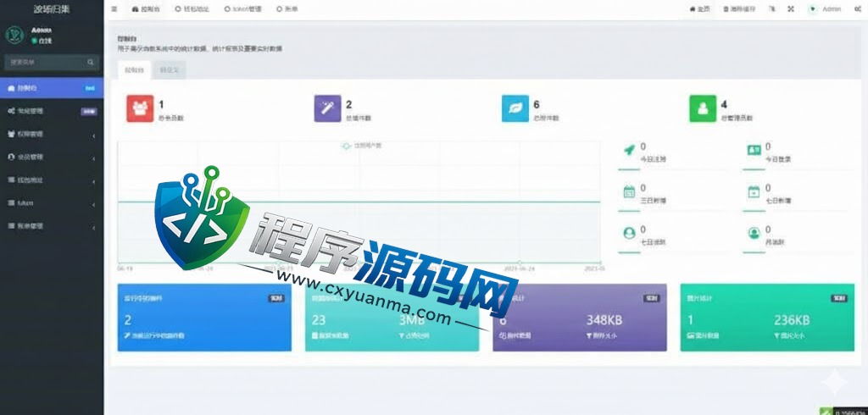
Task: Open the 账单 top tab
Action: tap(287, 9)
